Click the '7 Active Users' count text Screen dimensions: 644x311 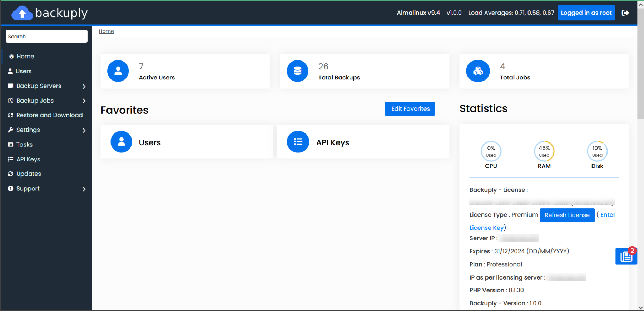coord(157,72)
